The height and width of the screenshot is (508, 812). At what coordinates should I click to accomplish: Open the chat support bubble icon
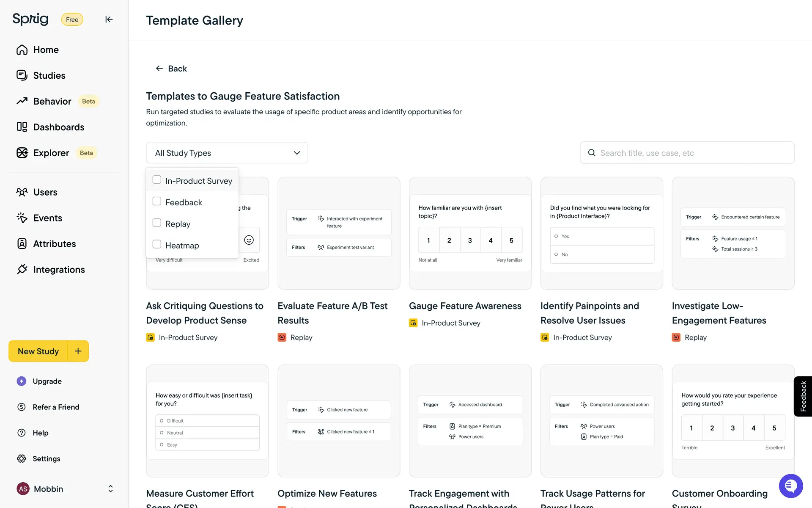tap(790, 486)
